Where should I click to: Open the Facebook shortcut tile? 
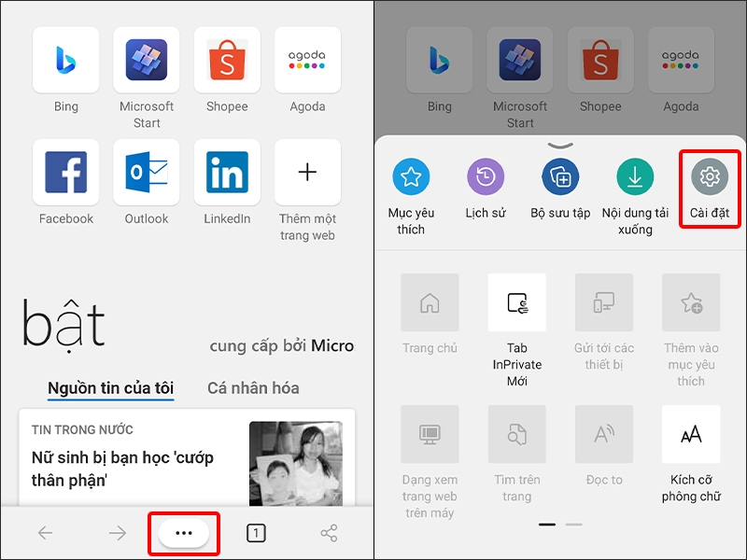[x=65, y=172]
